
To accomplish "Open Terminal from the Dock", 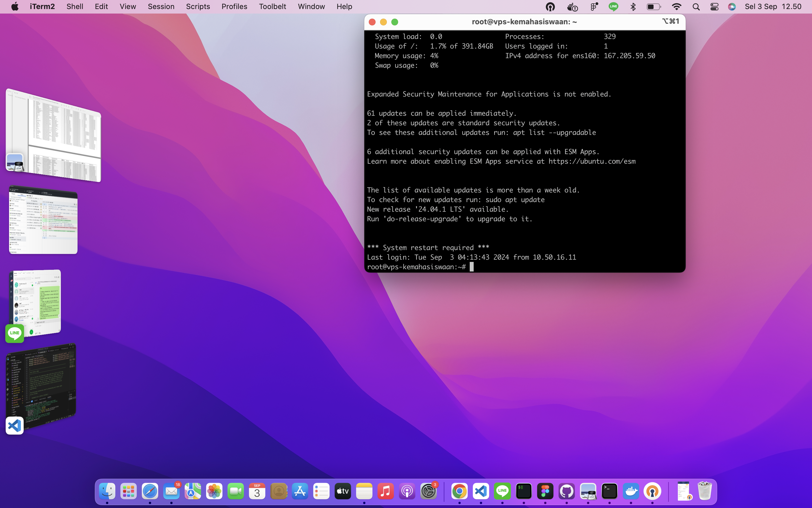I will 609,491.
